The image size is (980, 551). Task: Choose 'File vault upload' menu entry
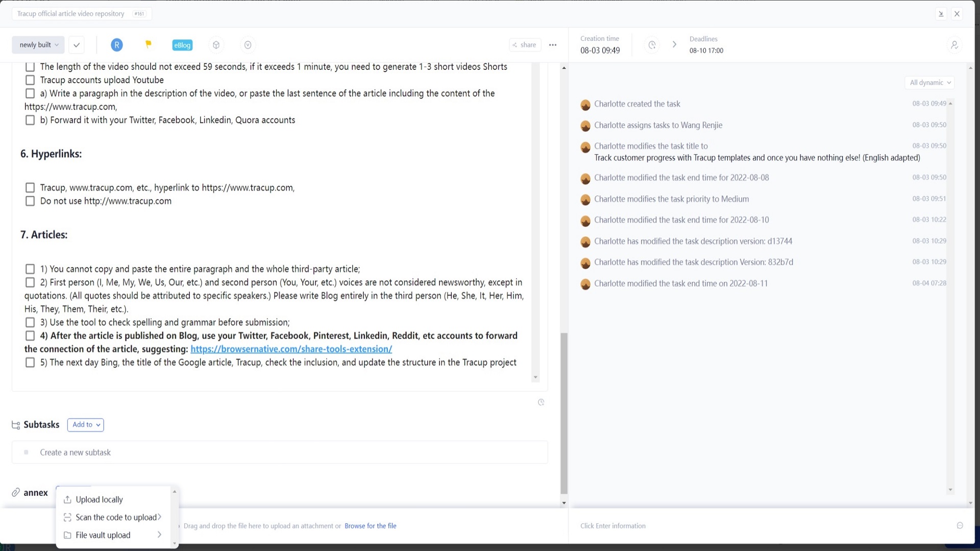[103, 535]
